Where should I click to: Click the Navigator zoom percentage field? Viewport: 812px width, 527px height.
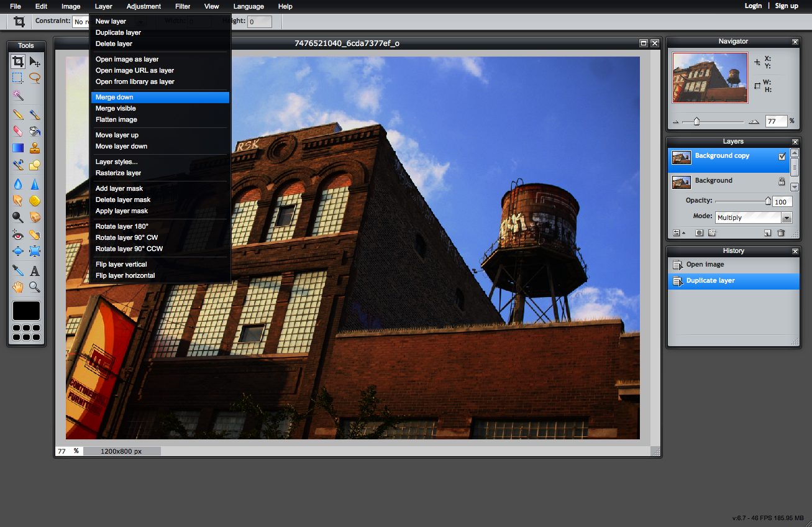(776, 122)
